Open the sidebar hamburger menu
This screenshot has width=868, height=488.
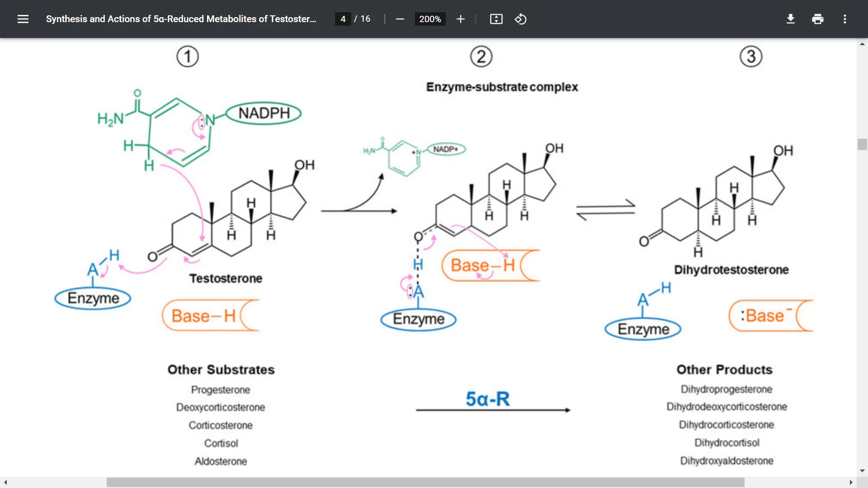[23, 19]
